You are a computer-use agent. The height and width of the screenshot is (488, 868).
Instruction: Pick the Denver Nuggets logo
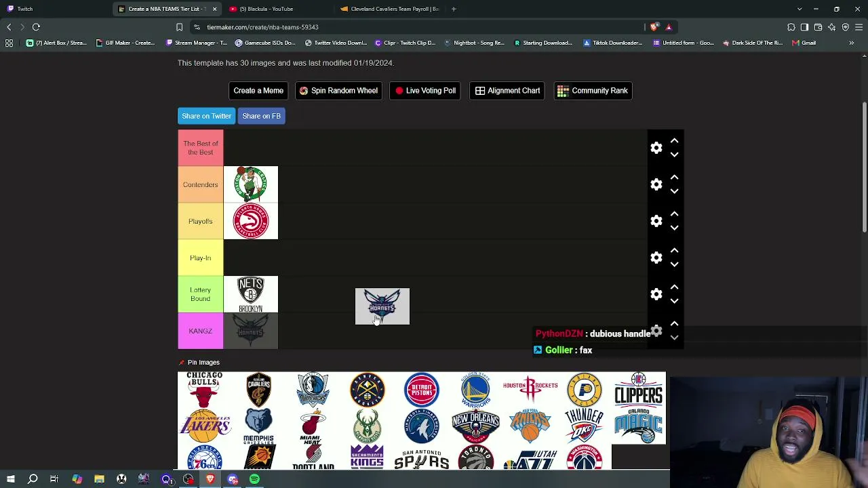[x=368, y=390]
